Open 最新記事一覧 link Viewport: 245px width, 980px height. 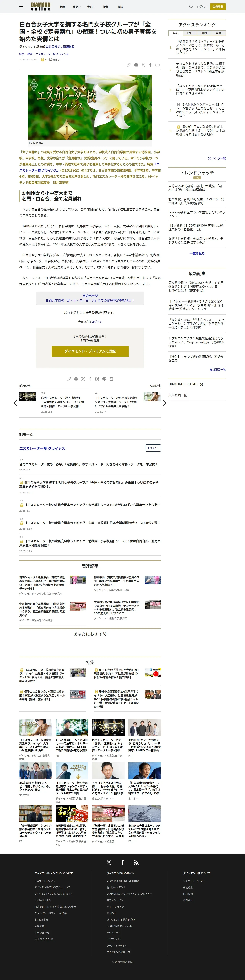click(x=218, y=369)
